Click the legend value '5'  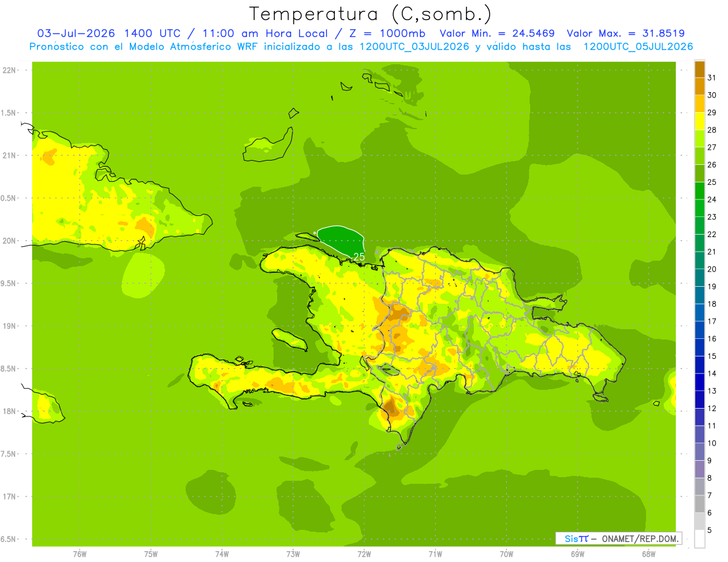point(710,530)
